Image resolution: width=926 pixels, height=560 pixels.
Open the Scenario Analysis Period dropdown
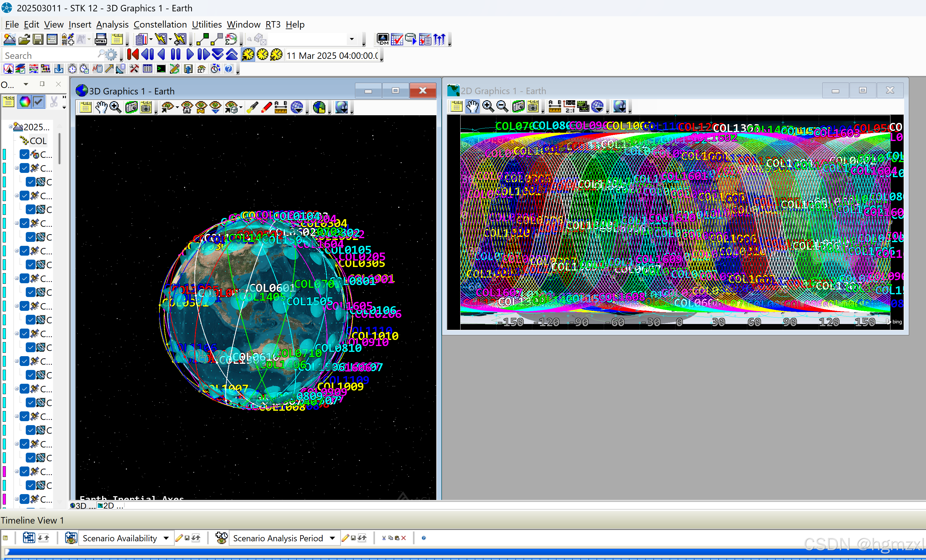pyautogui.click(x=332, y=538)
